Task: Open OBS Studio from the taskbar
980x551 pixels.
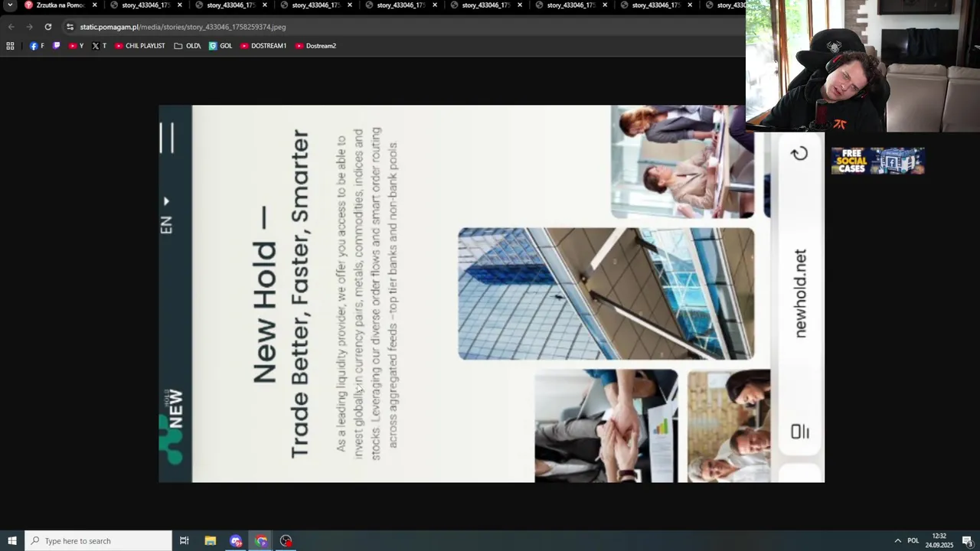Action: 286,541
